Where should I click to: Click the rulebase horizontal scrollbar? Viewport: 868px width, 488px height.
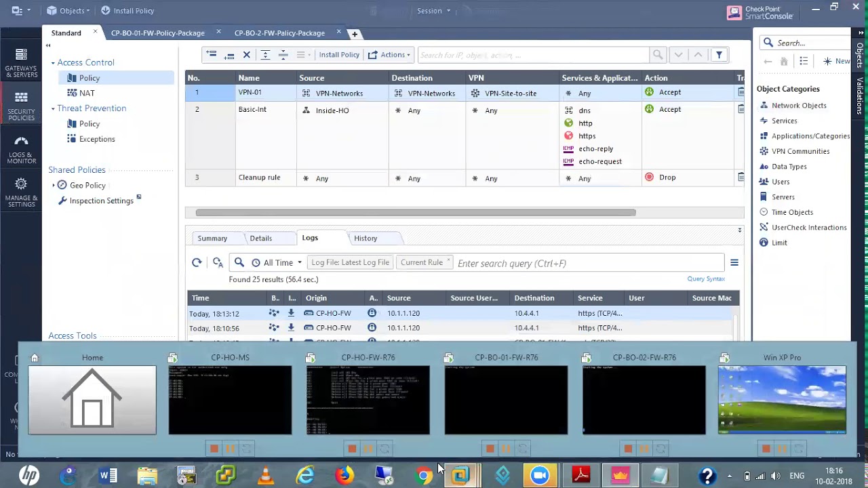[416, 213]
